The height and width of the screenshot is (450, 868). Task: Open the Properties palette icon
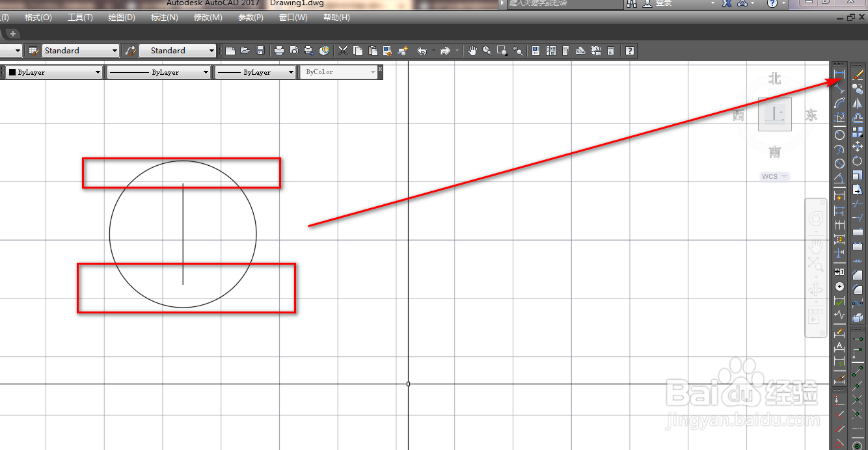tap(536, 51)
